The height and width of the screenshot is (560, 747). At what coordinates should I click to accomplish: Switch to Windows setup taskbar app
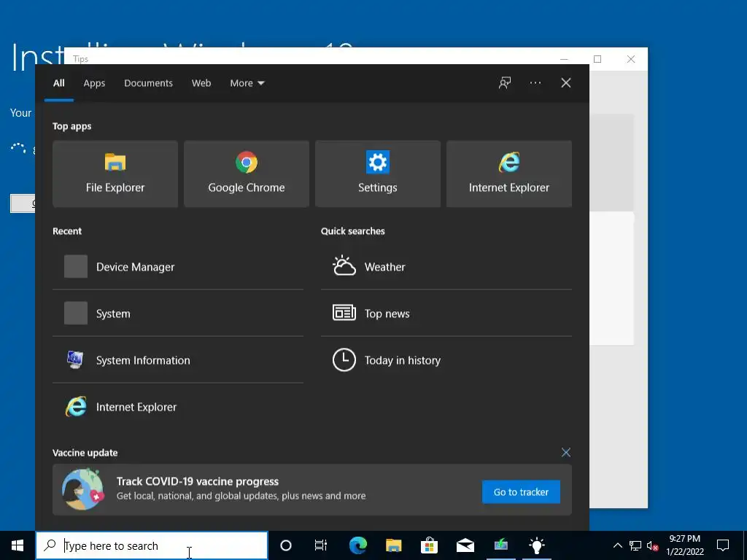(500, 545)
